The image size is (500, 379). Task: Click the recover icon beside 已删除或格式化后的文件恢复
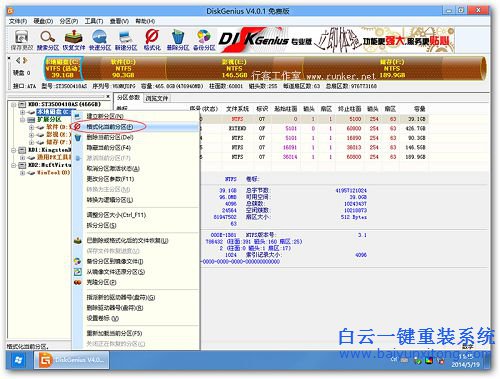(78, 240)
